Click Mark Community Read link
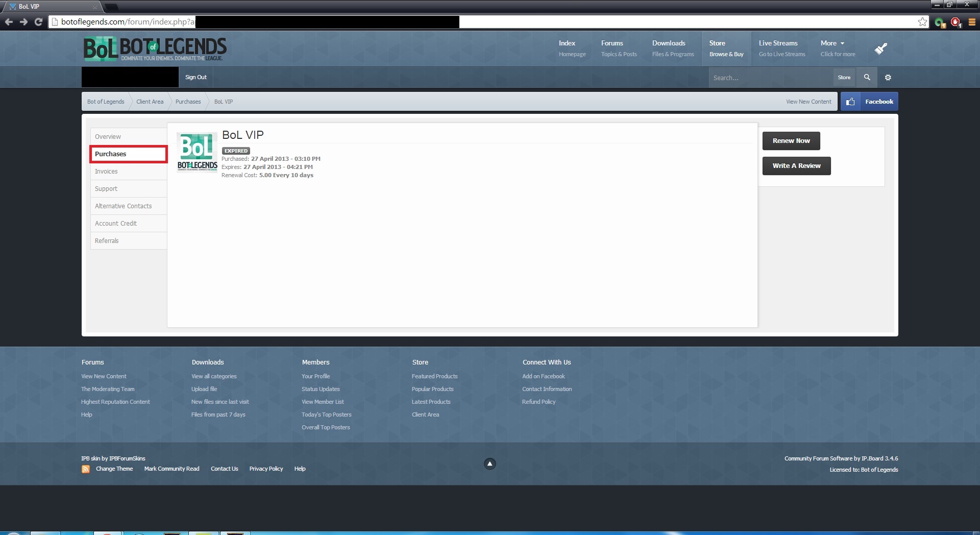This screenshot has height=535, width=980. tap(171, 469)
